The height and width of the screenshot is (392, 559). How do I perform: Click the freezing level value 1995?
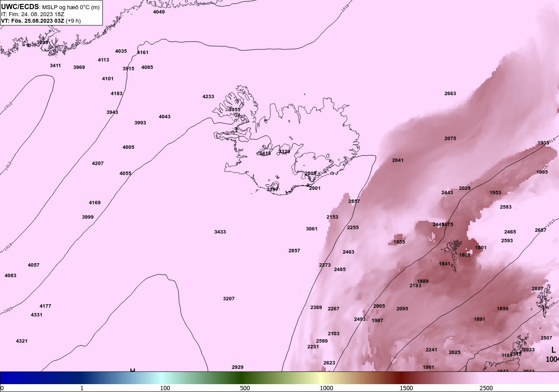tap(542, 172)
